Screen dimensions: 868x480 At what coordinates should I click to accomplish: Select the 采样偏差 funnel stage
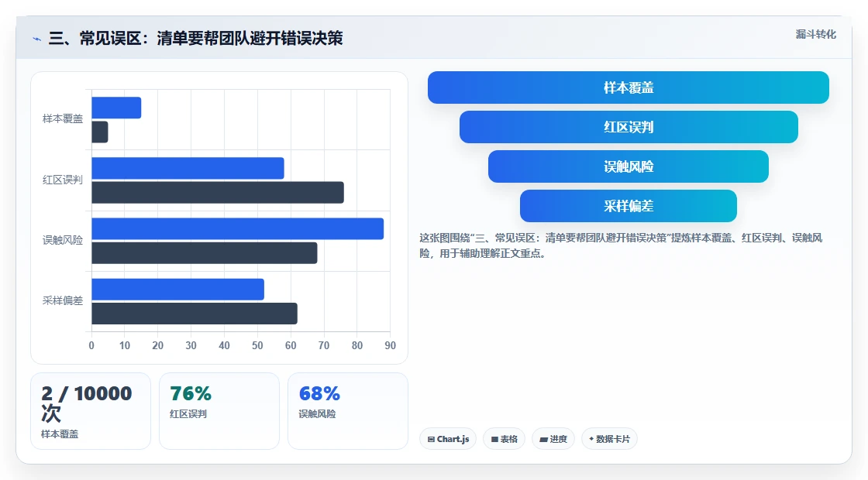pos(629,206)
